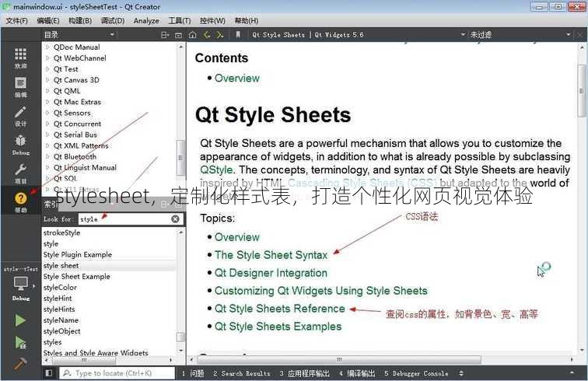The width and height of the screenshot is (588, 381).
Task: Toggle the left sidebar visibility icon
Action: coord(49,373)
